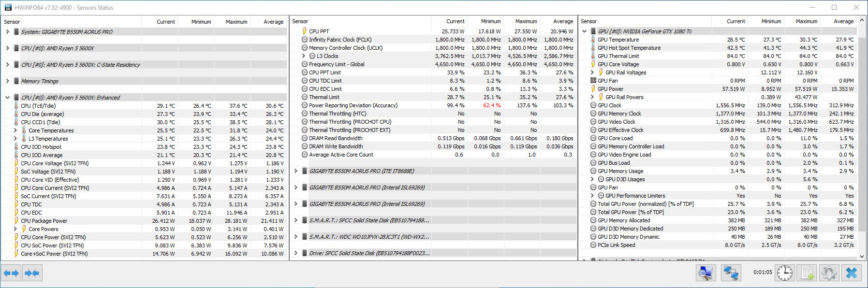Click chip icon beside Memory Timings
Image resolution: width=868 pixels, height=288 pixels.
(x=16, y=81)
